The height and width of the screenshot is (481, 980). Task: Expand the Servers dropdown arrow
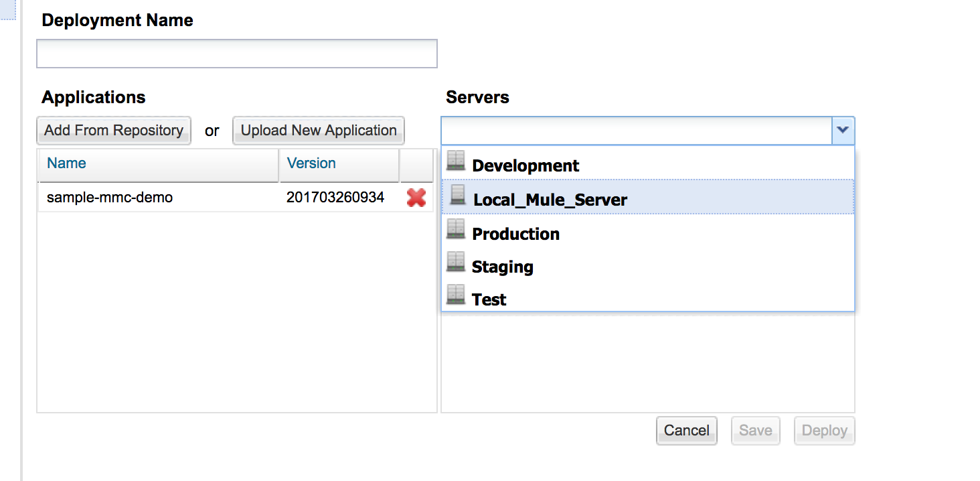tap(843, 130)
